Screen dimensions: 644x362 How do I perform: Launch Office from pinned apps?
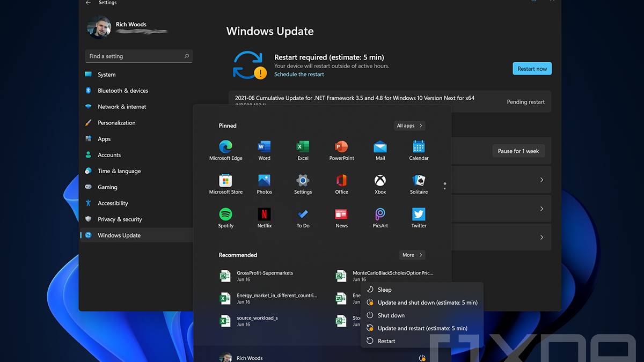(341, 184)
